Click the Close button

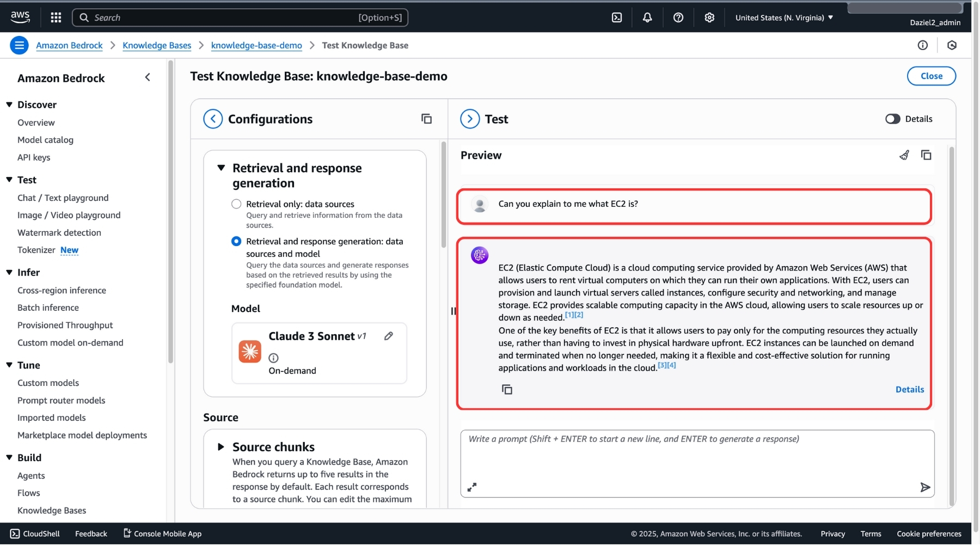click(931, 76)
